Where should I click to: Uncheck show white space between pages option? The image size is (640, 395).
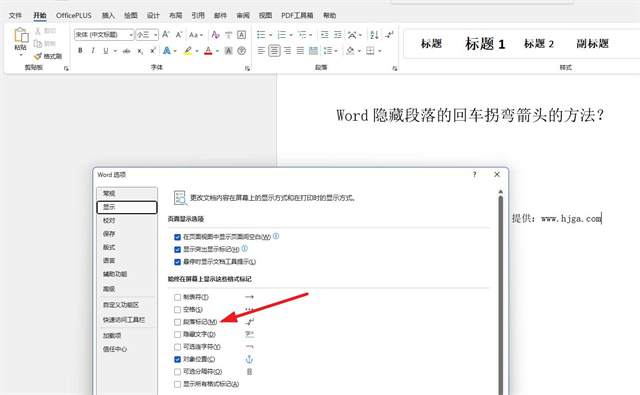point(178,237)
